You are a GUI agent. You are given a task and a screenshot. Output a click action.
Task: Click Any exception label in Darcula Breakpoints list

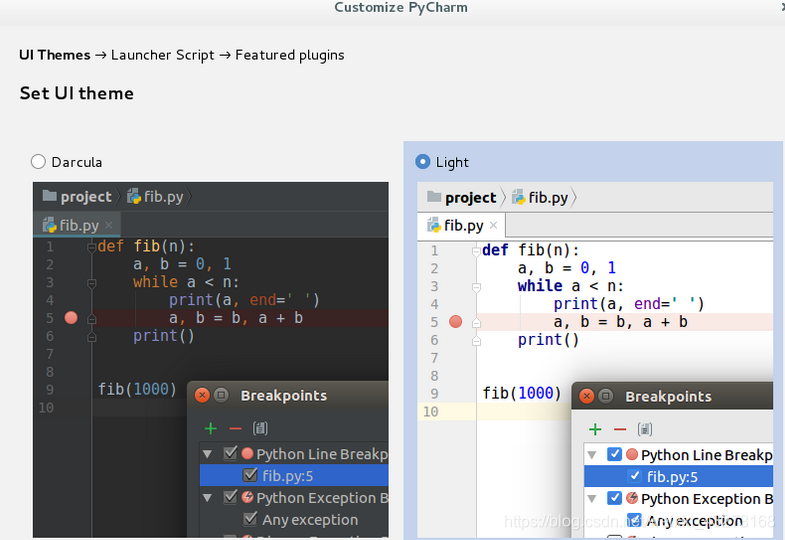[x=310, y=520]
